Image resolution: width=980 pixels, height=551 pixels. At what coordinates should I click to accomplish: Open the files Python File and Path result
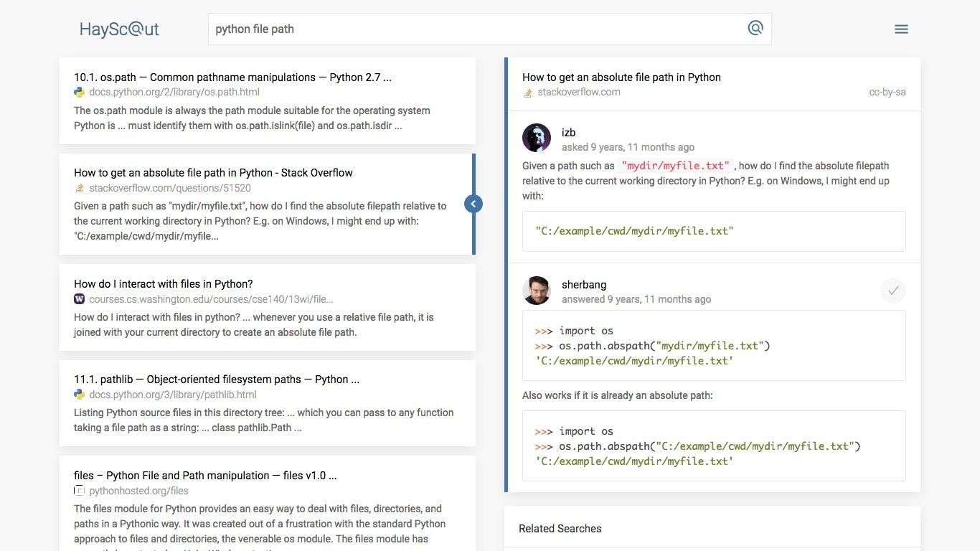coord(205,476)
